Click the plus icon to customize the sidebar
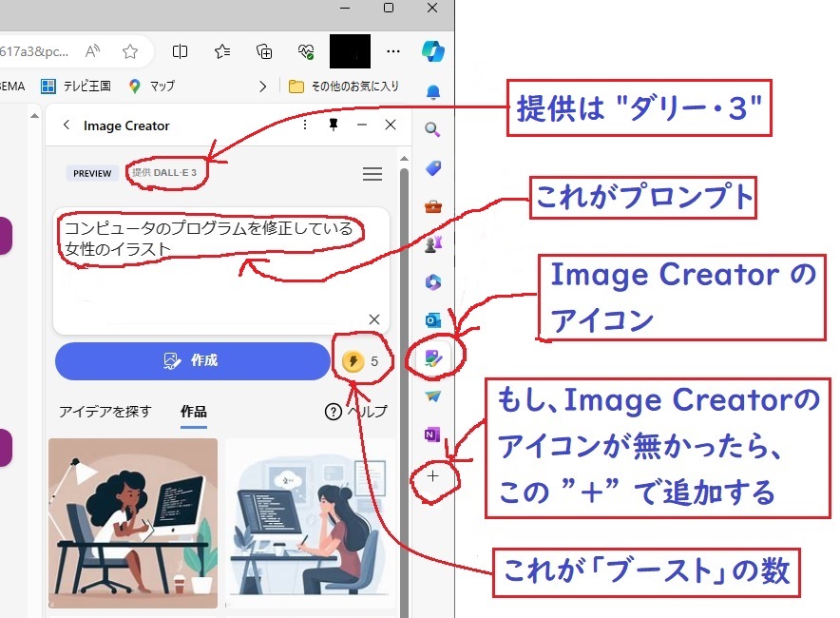This screenshot has height=618, width=840. pyautogui.click(x=433, y=476)
